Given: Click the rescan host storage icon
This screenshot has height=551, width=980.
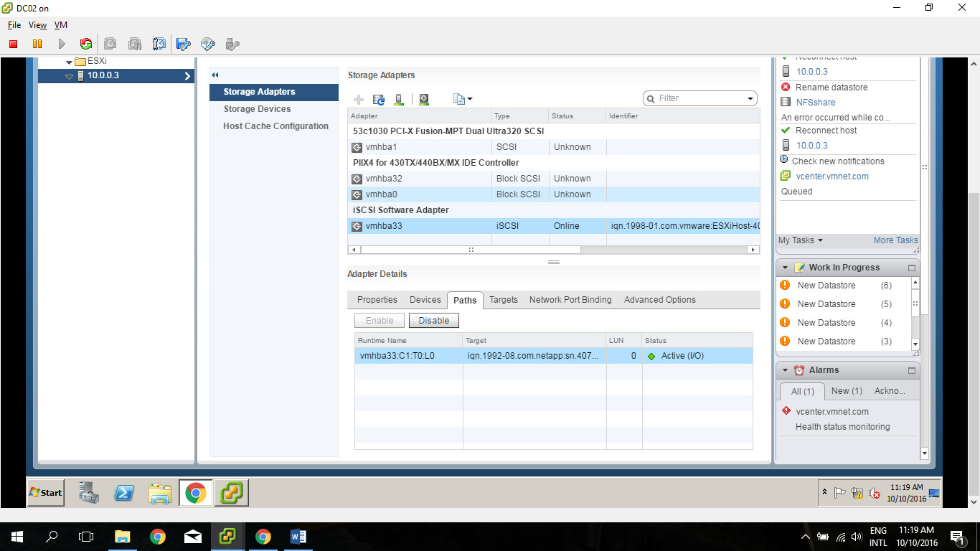Looking at the screenshot, I should (400, 99).
